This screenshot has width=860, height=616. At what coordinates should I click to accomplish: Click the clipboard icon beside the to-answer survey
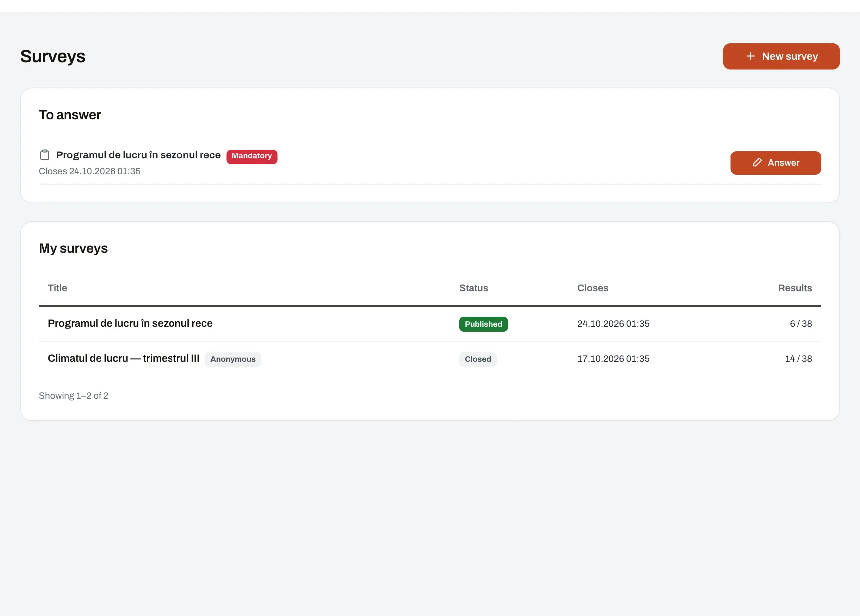tap(45, 155)
